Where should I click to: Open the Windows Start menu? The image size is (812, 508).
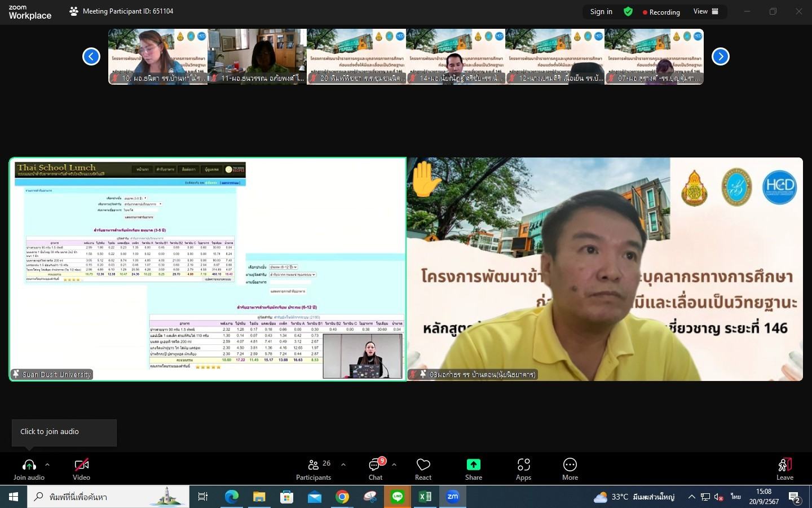click(14, 497)
